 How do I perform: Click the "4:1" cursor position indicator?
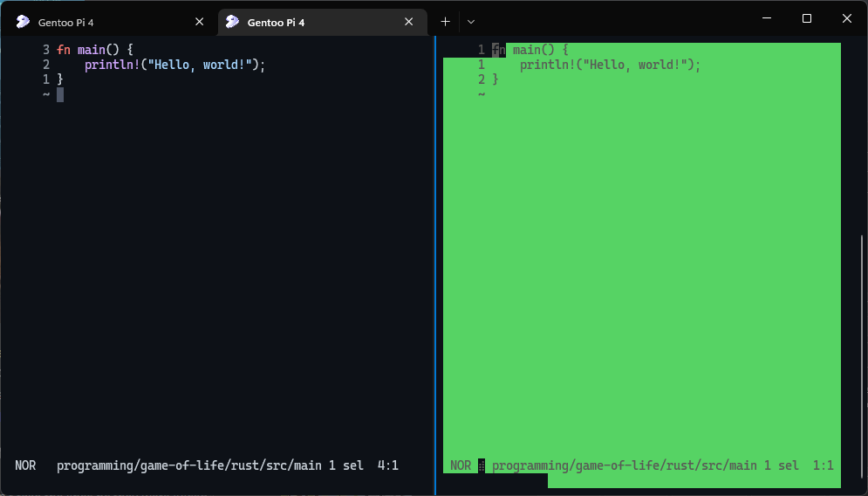388,465
